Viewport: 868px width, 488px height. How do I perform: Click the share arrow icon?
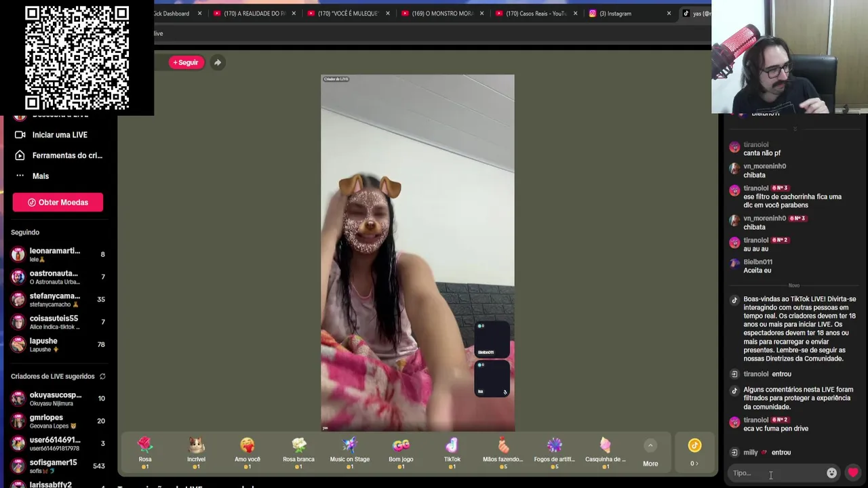pyautogui.click(x=218, y=62)
